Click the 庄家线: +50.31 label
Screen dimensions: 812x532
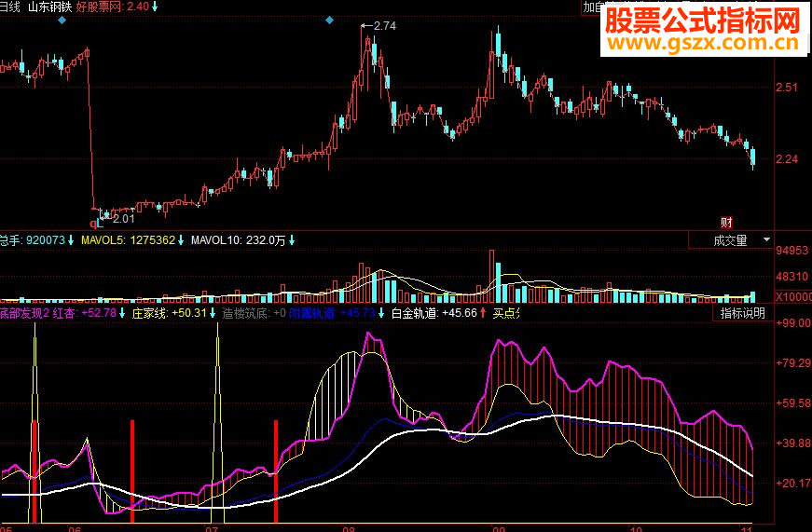click(170, 312)
